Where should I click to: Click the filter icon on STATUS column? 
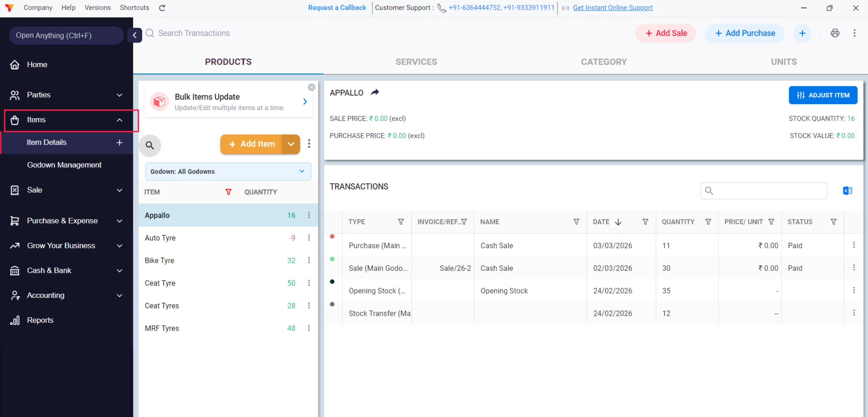pos(834,221)
